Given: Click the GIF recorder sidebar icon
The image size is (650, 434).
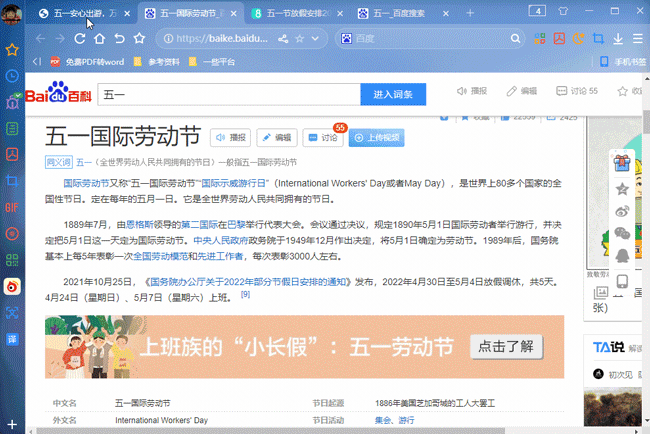Looking at the screenshot, I should pos(12,207).
